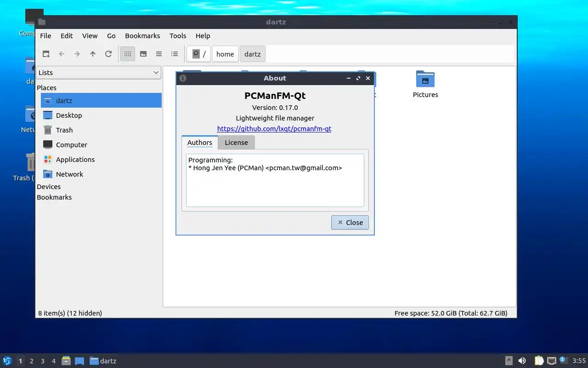The width and height of the screenshot is (588, 368).
Task: Switch to workspace 4
Action: point(53,361)
